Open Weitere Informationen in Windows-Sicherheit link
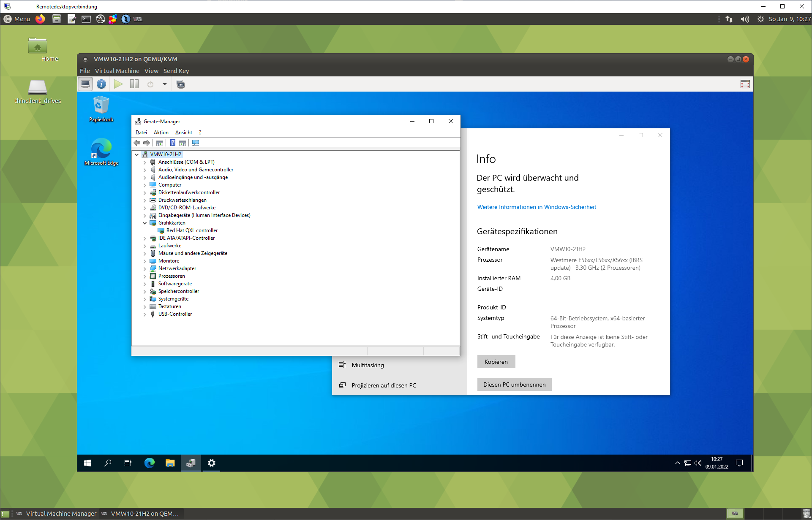This screenshot has width=812, height=520. 537,207
